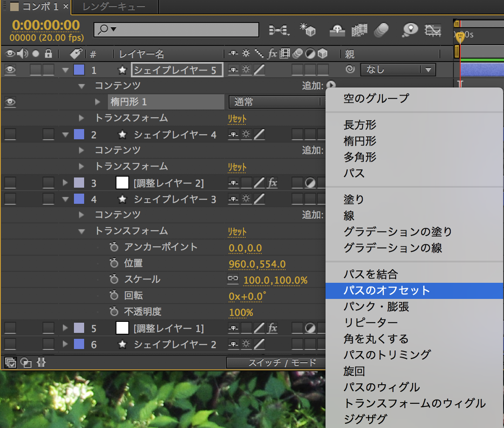Toggle stopwatch for 回転
The width and height of the screenshot is (504, 428).
click(114, 296)
